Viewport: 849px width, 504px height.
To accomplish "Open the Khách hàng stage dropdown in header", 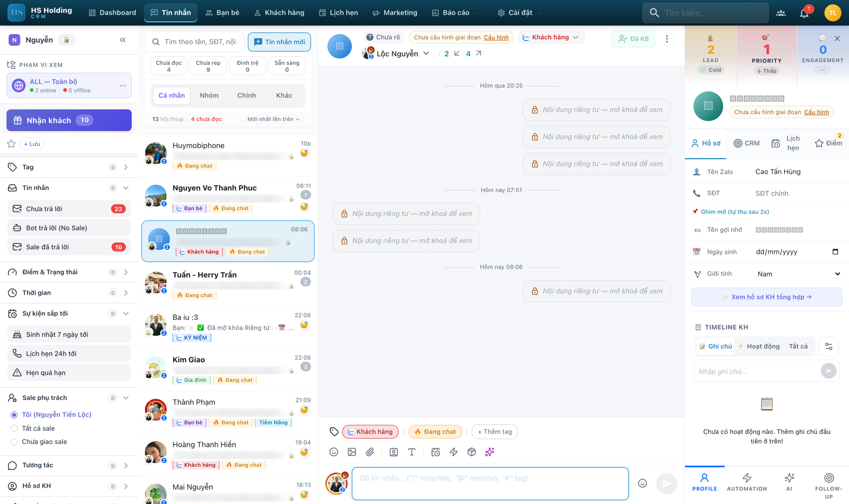I will [551, 37].
